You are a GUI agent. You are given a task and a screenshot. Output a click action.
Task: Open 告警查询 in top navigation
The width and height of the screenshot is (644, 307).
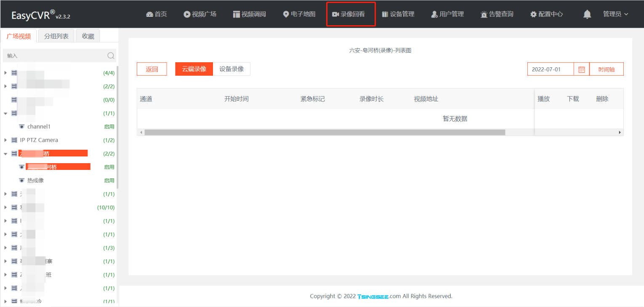point(497,14)
